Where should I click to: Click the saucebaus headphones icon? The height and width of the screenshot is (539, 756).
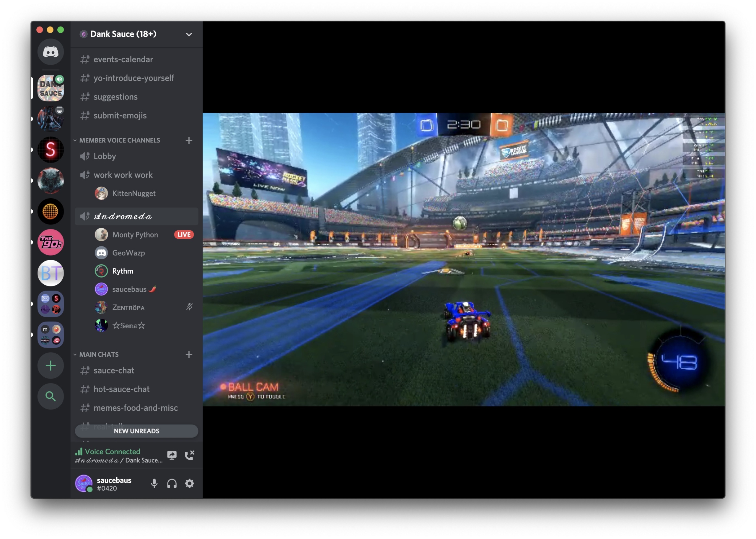coord(171,484)
